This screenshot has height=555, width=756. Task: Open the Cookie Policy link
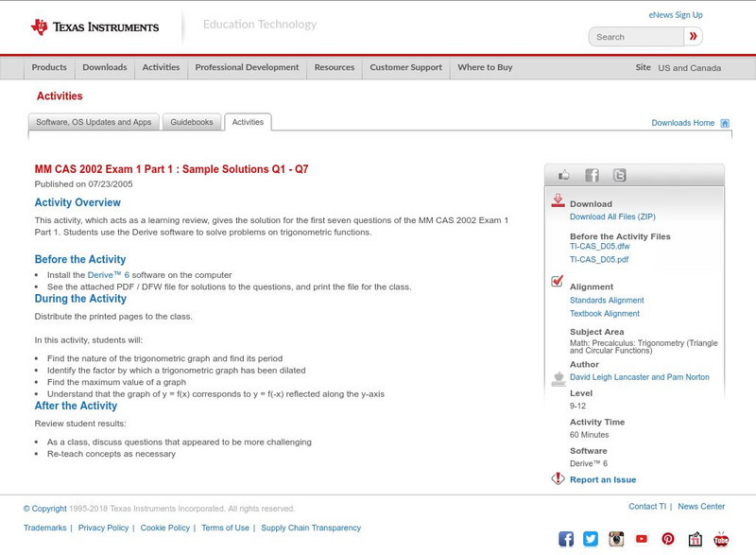coord(164,528)
